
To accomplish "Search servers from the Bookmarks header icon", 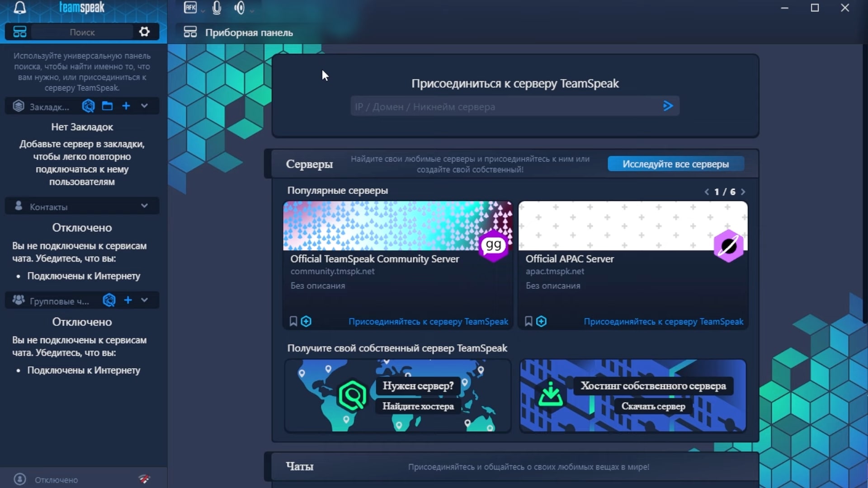I will coord(88,106).
